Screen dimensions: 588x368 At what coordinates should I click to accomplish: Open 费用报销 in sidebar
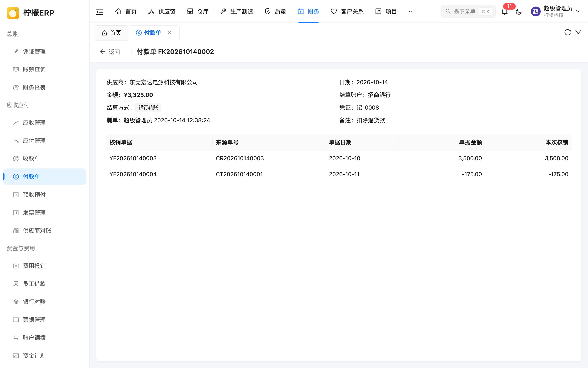point(45,266)
